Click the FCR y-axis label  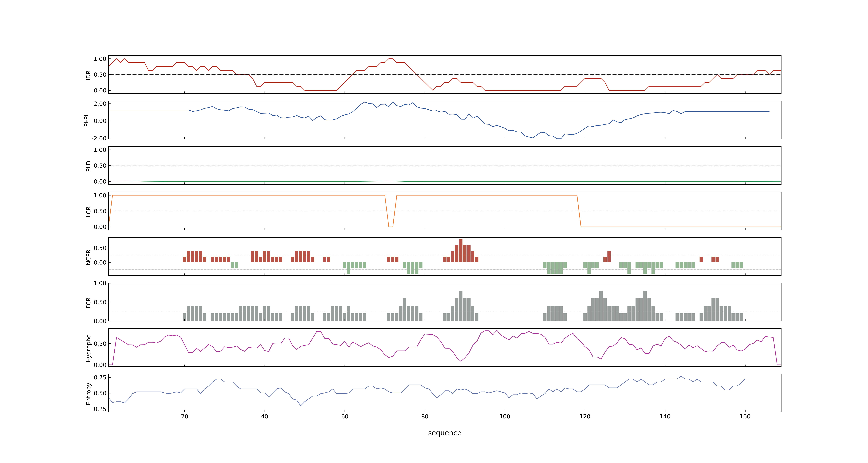pyautogui.click(x=88, y=302)
